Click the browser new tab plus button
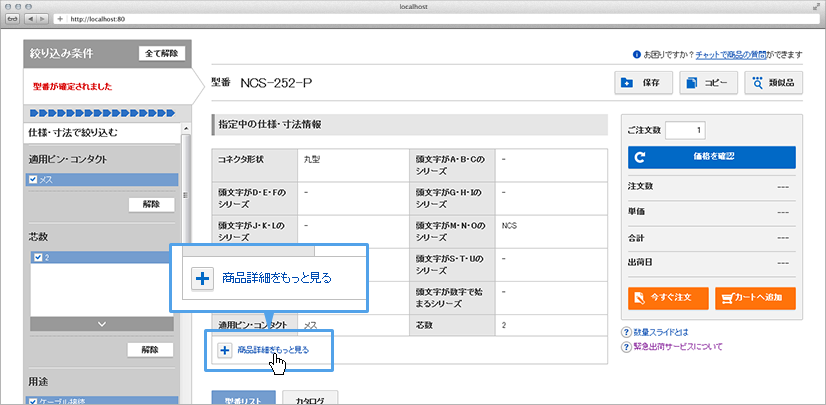The image size is (826, 405). point(61,19)
